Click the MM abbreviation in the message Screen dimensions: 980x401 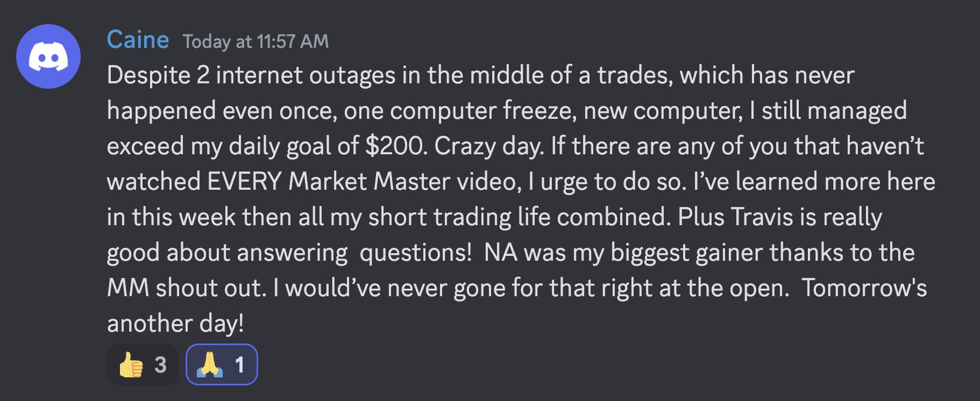pos(128,288)
